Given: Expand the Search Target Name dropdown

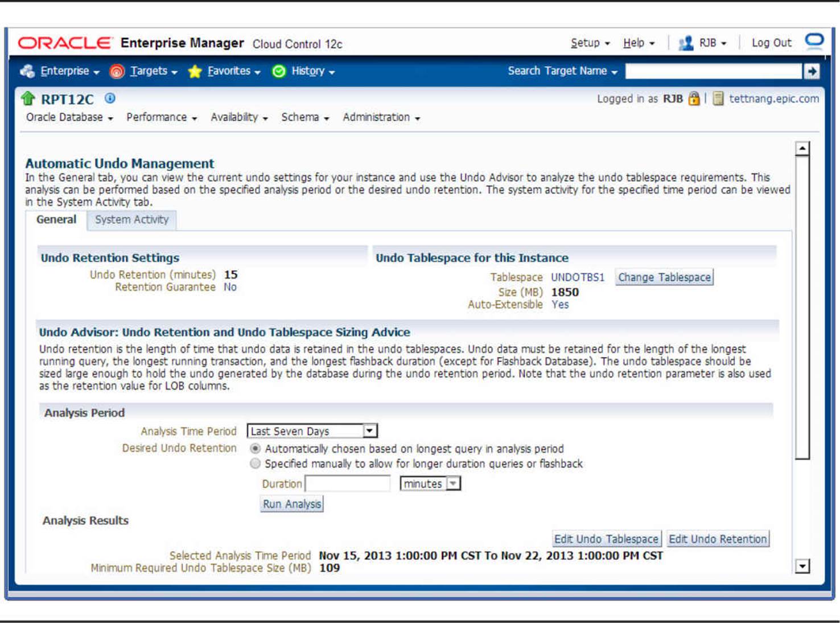Looking at the screenshot, I should click(x=562, y=71).
